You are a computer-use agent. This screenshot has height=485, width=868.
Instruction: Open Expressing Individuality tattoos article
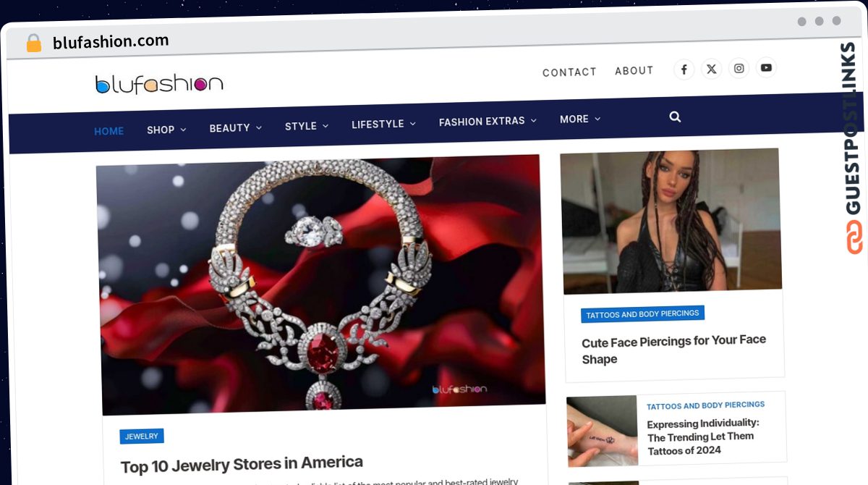703,436
